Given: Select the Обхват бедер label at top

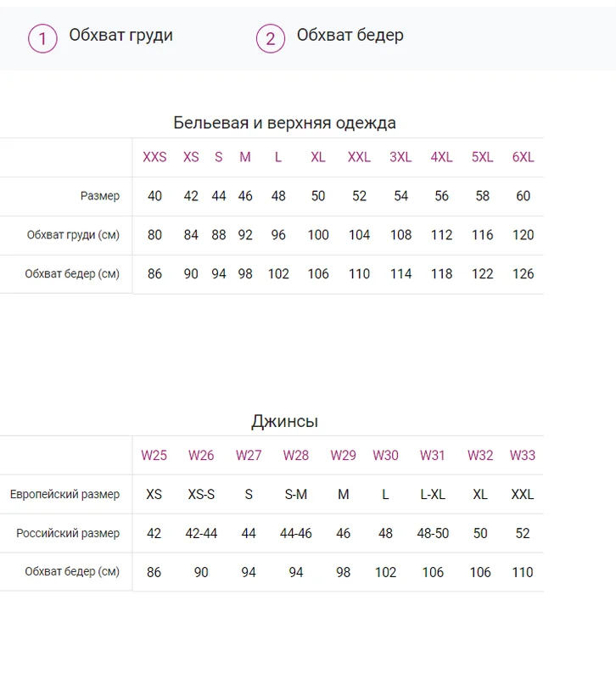Looking at the screenshot, I should [350, 35].
